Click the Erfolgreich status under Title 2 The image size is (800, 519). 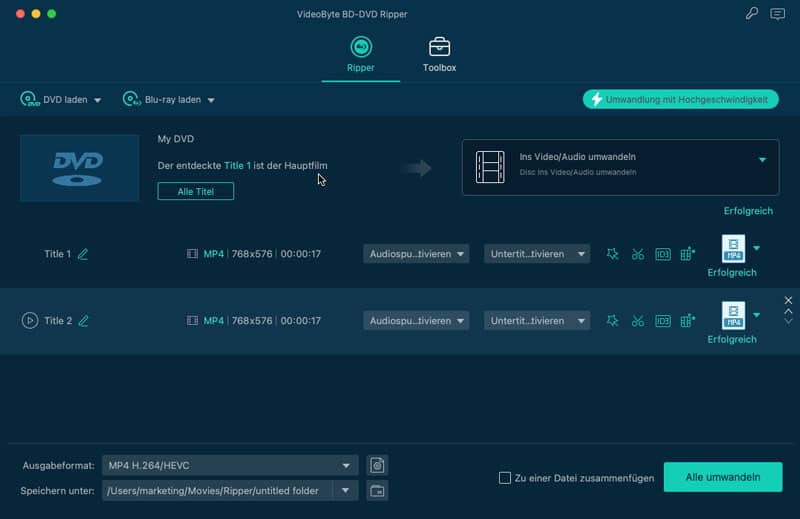pos(732,339)
